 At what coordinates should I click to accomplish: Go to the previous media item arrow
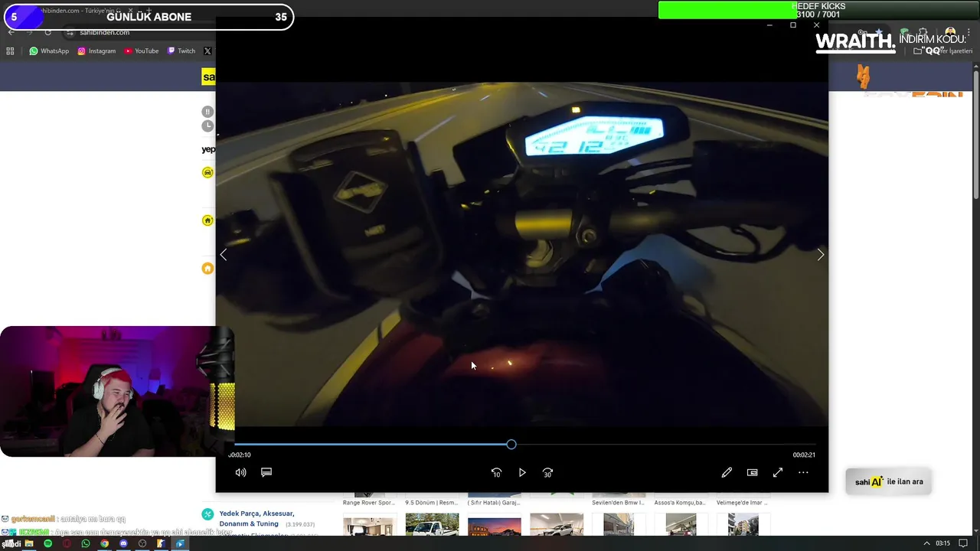click(x=224, y=255)
